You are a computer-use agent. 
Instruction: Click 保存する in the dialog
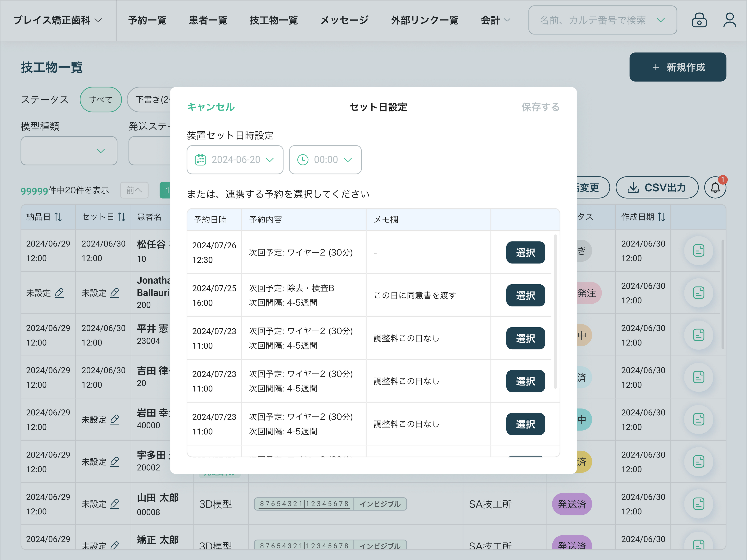tap(540, 107)
